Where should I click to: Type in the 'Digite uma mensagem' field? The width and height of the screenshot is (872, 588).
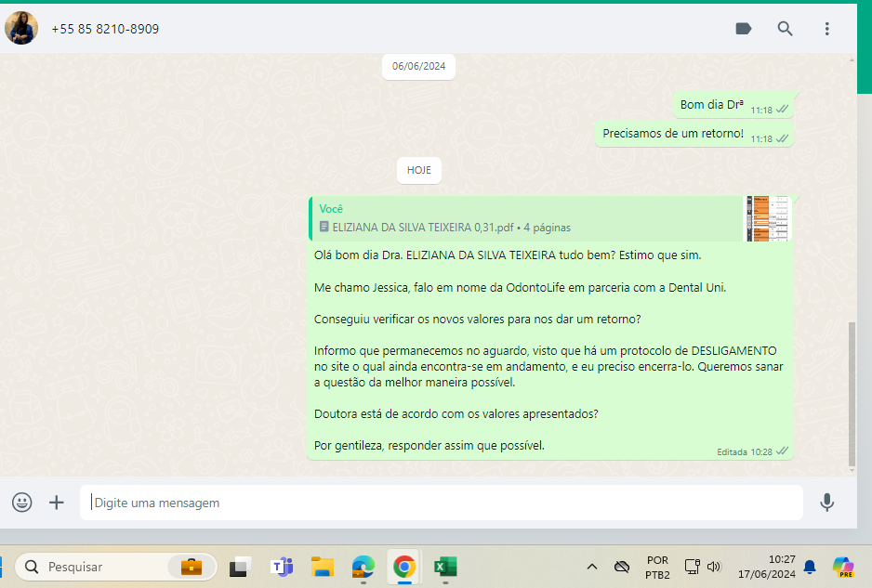pyautogui.click(x=442, y=503)
